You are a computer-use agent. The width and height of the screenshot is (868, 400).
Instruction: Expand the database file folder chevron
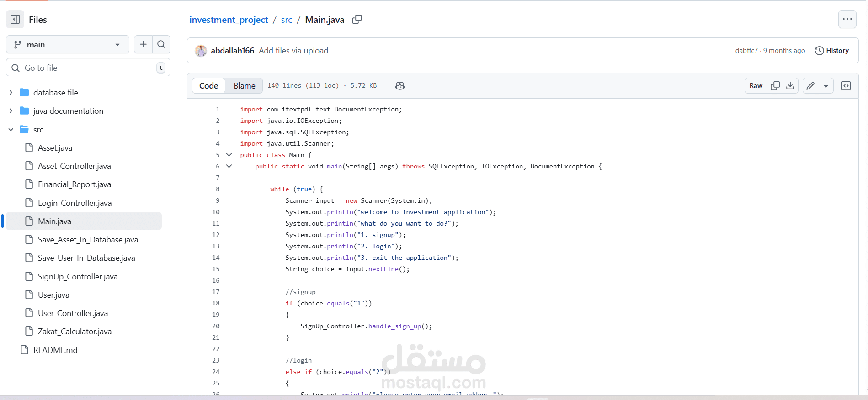(x=11, y=92)
